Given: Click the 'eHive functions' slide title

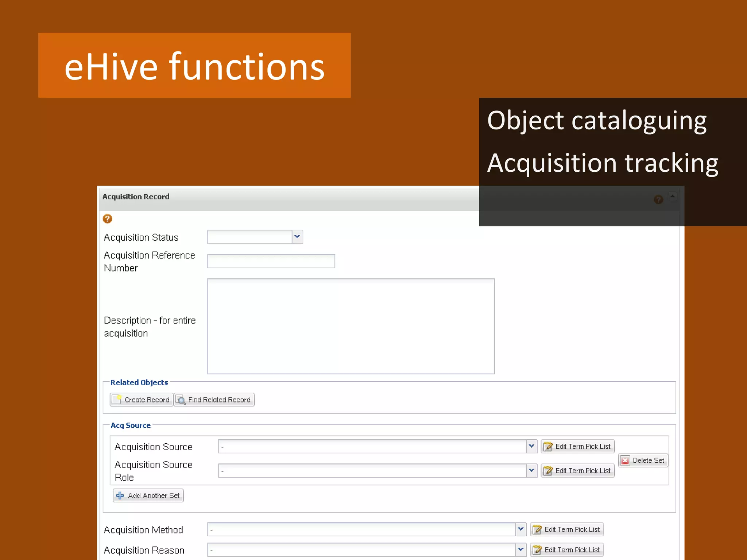Looking at the screenshot, I should tap(194, 66).
